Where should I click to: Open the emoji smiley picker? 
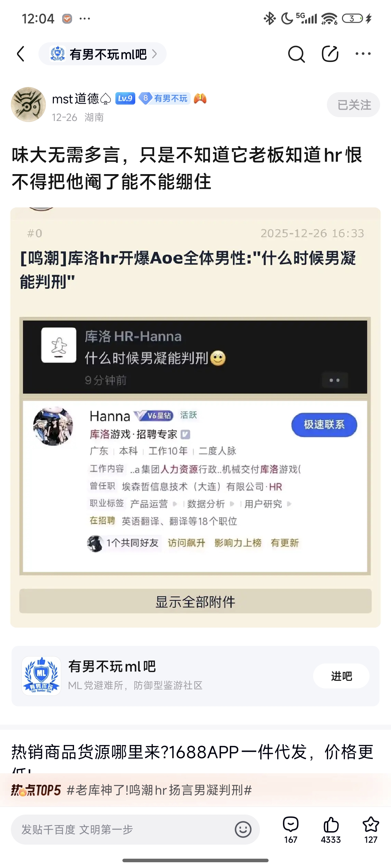[x=243, y=829]
